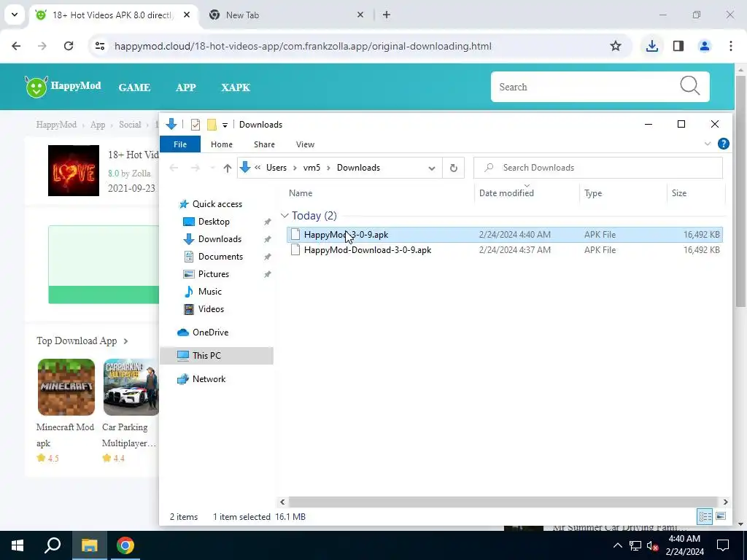Open the Explorer File tab
The width and height of the screenshot is (747, 560).
pyautogui.click(x=180, y=144)
